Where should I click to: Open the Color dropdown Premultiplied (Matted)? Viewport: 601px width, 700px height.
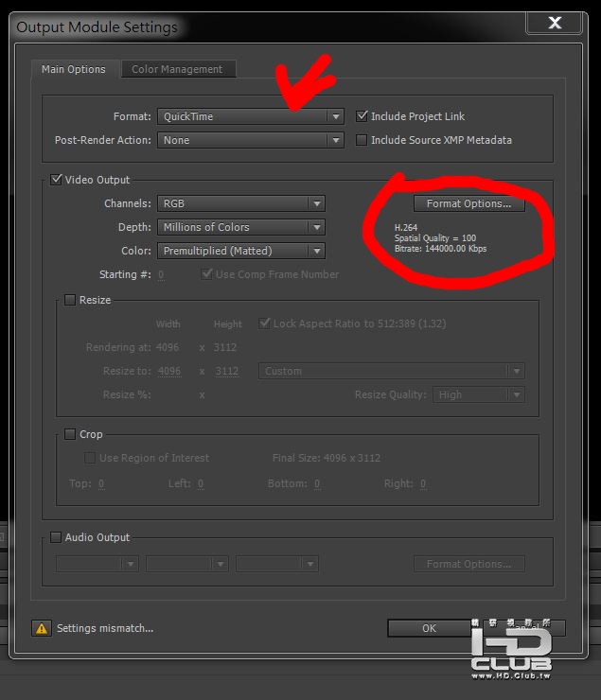click(241, 251)
